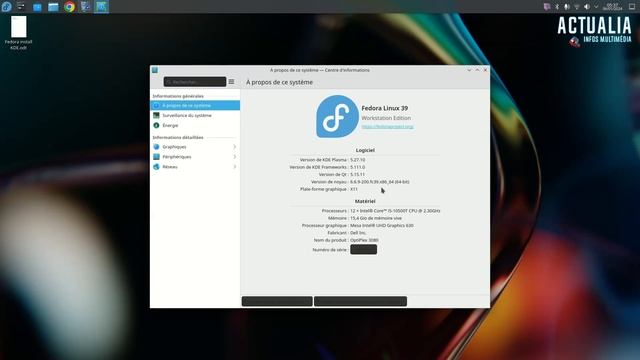Open Fedora install KDE.odt desktop file

[18, 33]
